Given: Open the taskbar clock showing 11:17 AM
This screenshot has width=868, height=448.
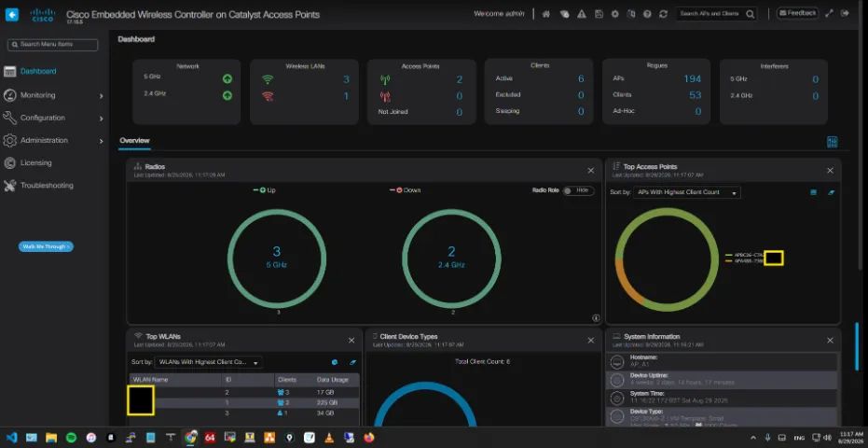Looking at the screenshot, I should (x=851, y=438).
